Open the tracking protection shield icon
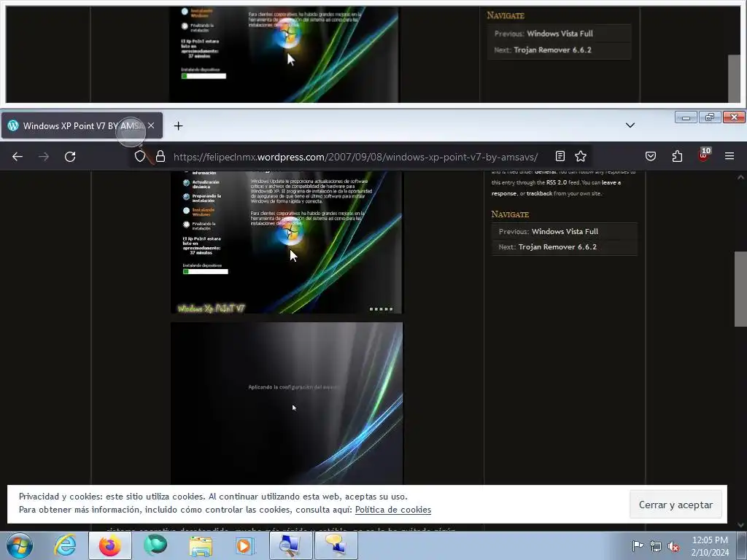 pyautogui.click(x=139, y=157)
